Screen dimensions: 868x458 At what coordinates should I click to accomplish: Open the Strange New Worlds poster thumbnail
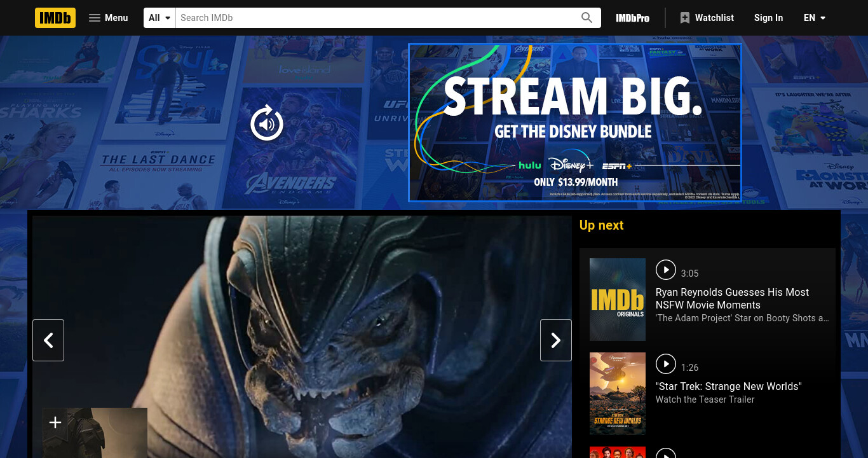618,394
